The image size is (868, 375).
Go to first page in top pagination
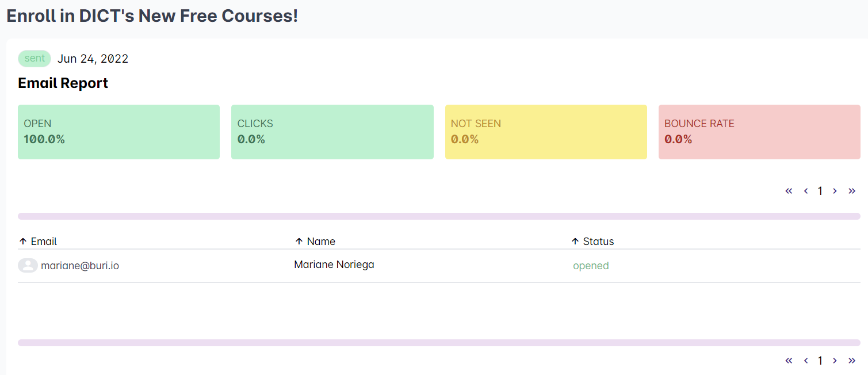789,191
